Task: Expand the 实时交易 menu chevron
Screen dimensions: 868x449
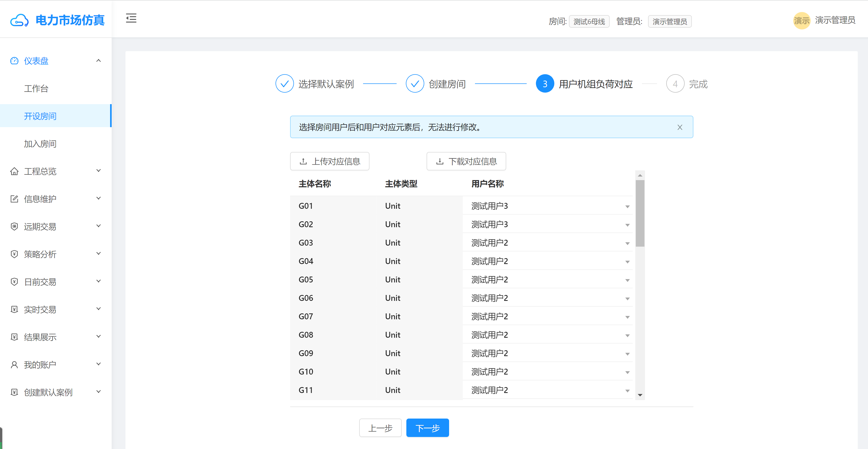Action: (x=98, y=309)
